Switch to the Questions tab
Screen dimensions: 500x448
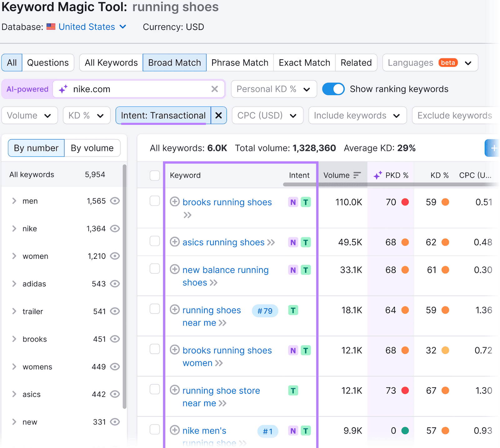[48, 62]
